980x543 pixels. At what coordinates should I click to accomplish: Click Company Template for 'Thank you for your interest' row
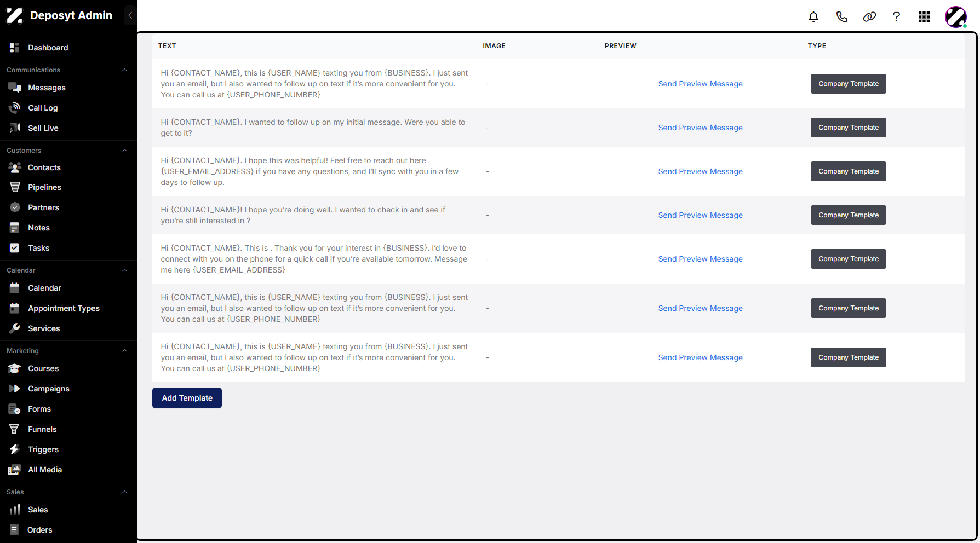[848, 259]
